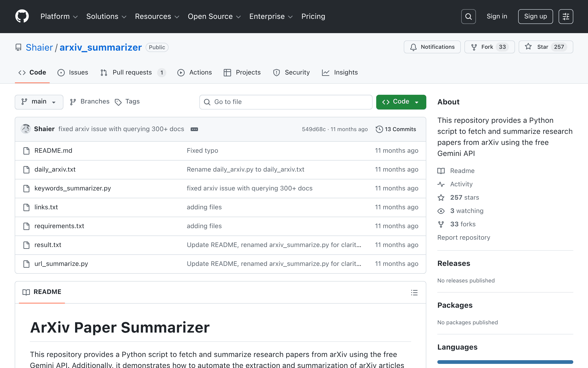Open the requirements.txt file
The height and width of the screenshot is (368, 588).
(x=59, y=226)
